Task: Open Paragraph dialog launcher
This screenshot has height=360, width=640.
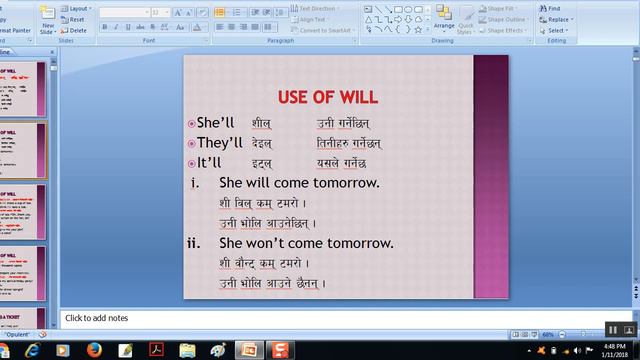Action: pos(354,41)
